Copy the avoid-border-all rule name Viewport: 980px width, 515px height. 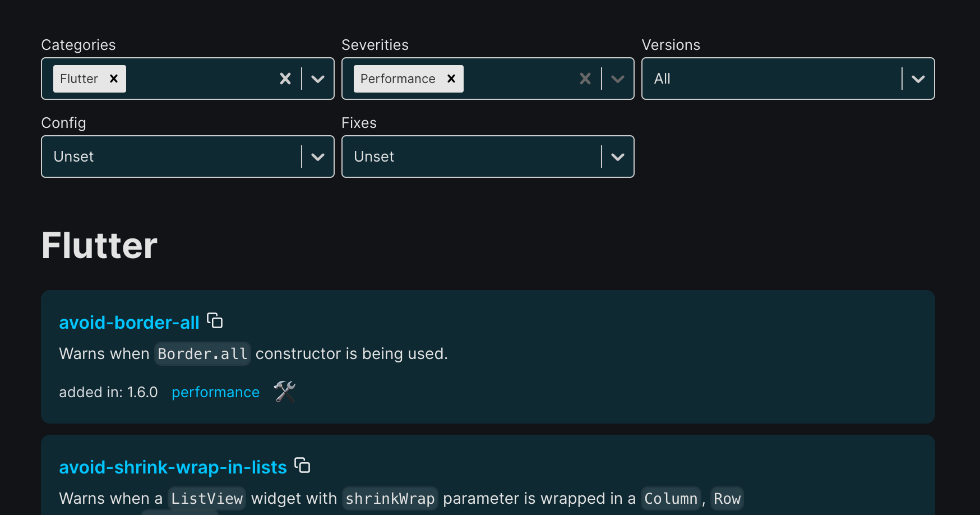[x=215, y=321]
